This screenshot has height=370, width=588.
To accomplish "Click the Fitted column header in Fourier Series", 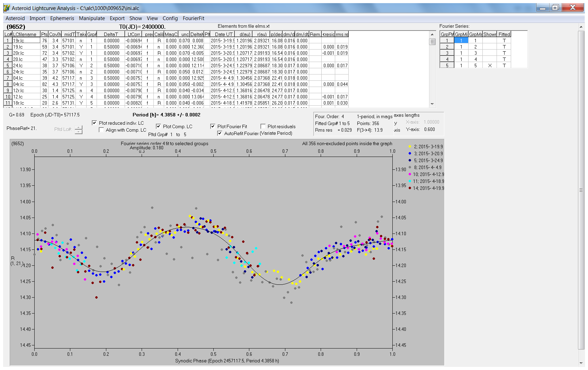I will click(x=504, y=34).
